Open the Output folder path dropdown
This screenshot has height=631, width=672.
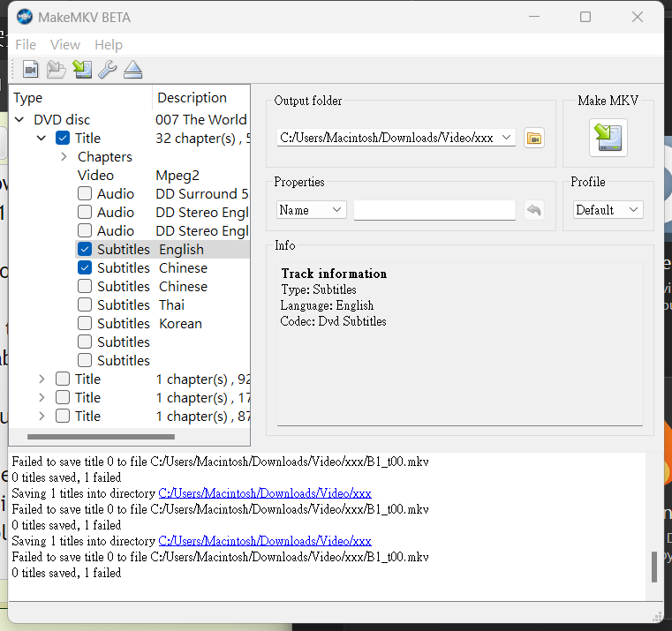pos(506,138)
